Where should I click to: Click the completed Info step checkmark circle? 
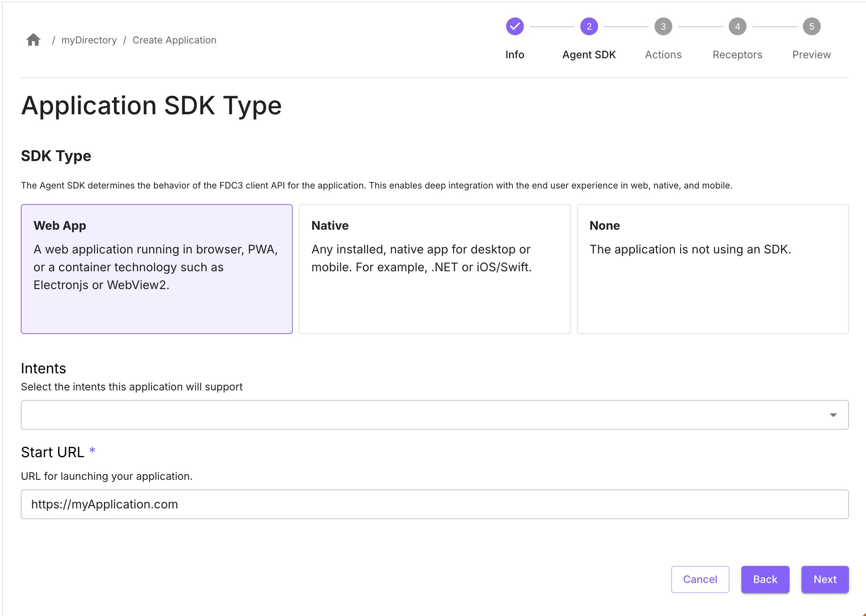(515, 26)
